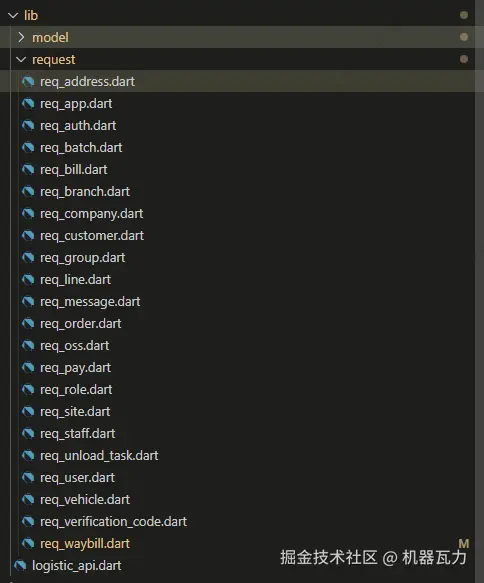Open file req_staff.dart
The width and height of the screenshot is (484, 583).
tap(78, 434)
